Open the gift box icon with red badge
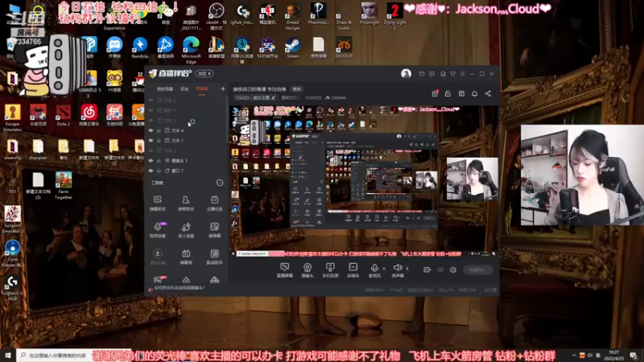Viewport: 644px width, 362px height. (x=435, y=93)
